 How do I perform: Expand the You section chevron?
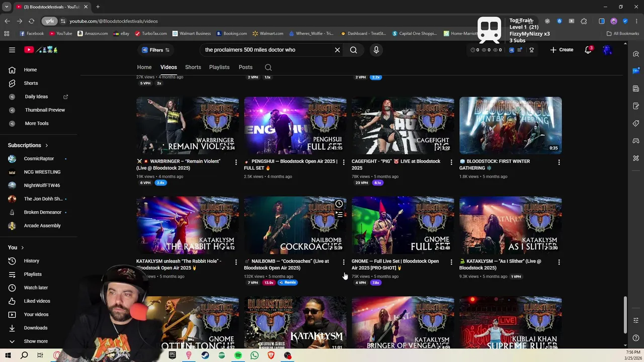tap(22, 247)
